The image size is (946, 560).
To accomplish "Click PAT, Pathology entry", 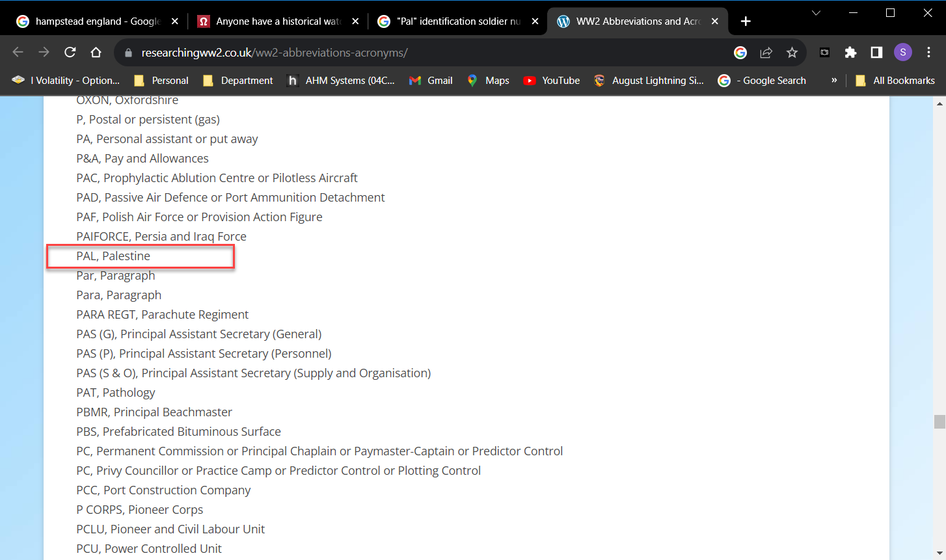I will (x=116, y=393).
